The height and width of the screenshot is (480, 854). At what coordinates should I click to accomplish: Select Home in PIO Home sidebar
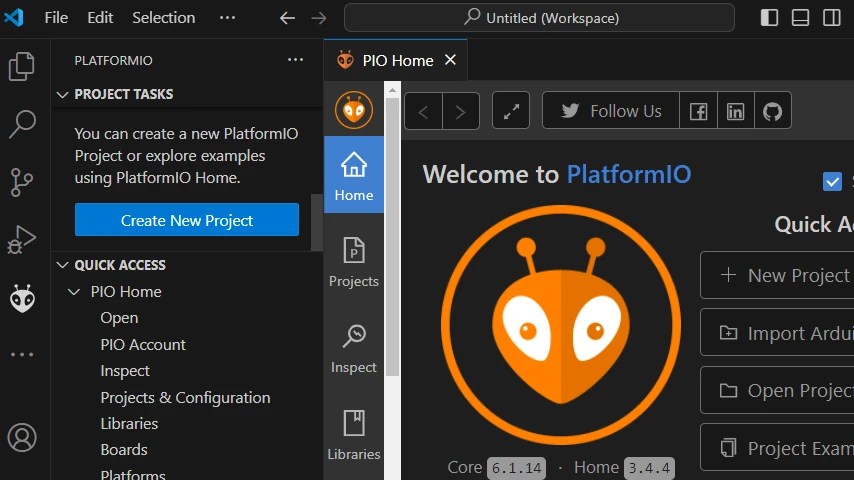[x=354, y=175]
